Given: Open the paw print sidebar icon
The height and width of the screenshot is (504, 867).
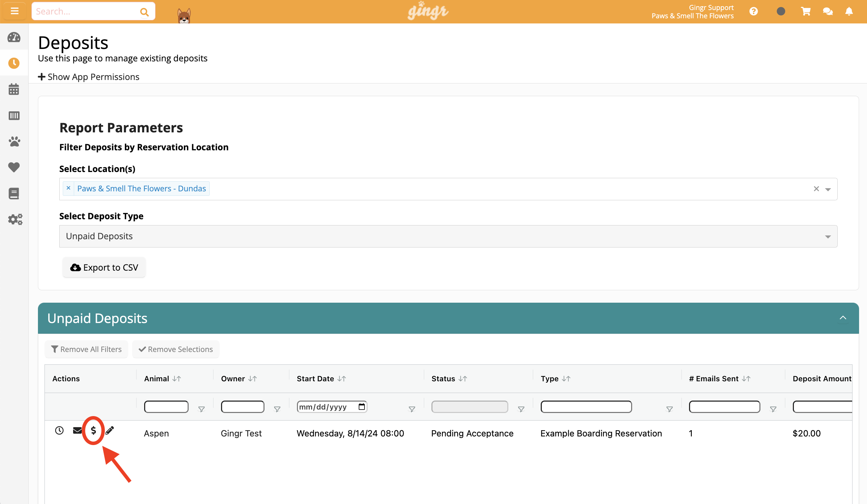Looking at the screenshot, I should pyautogui.click(x=14, y=141).
